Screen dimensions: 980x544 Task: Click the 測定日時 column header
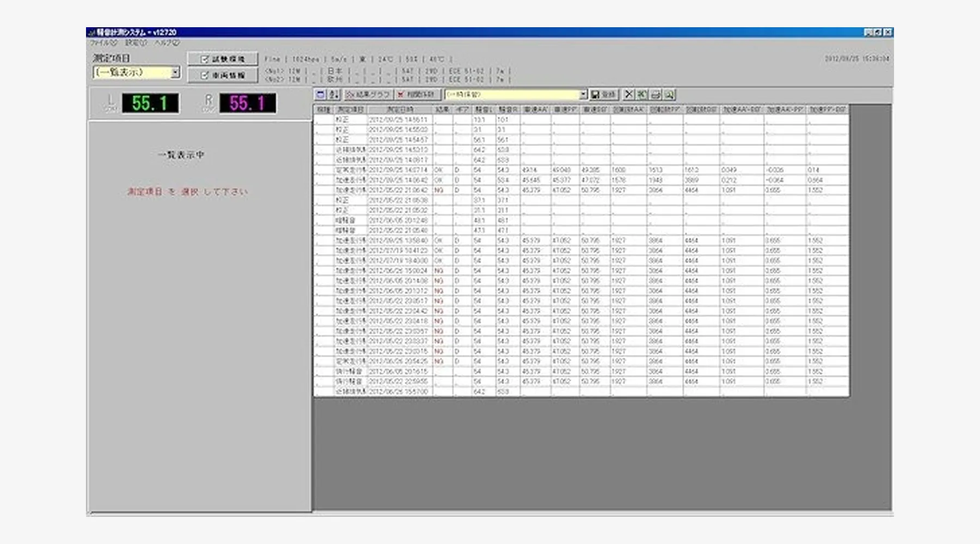tap(400, 109)
